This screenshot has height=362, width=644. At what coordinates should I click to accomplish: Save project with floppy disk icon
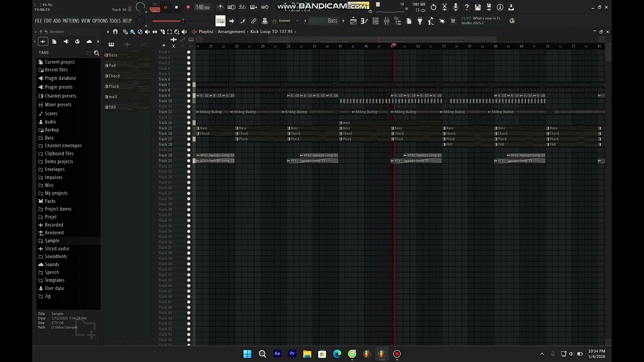477,7
